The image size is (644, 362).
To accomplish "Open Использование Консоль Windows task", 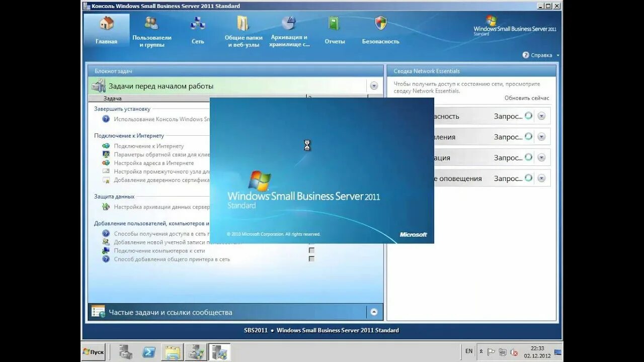I will click(x=162, y=119).
